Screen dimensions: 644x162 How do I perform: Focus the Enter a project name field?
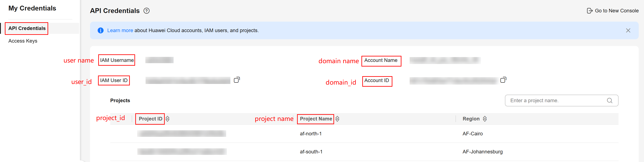pos(555,101)
